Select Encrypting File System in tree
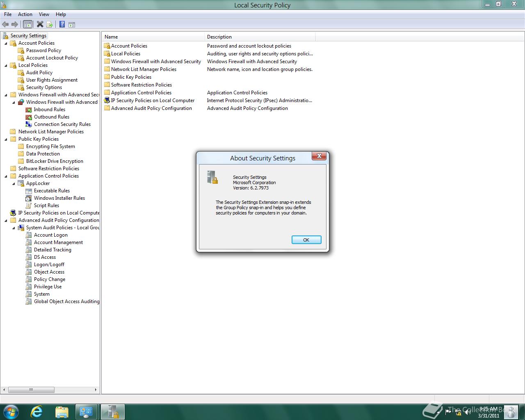 pyautogui.click(x=50, y=146)
